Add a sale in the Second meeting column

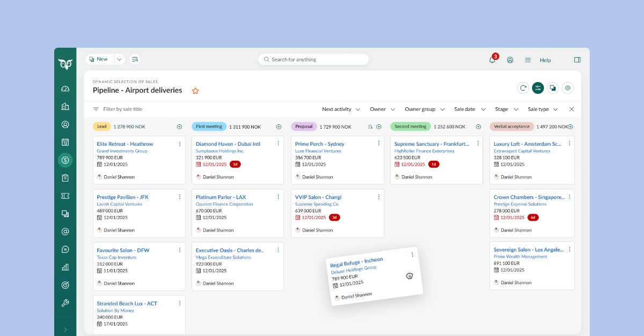[478, 127]
